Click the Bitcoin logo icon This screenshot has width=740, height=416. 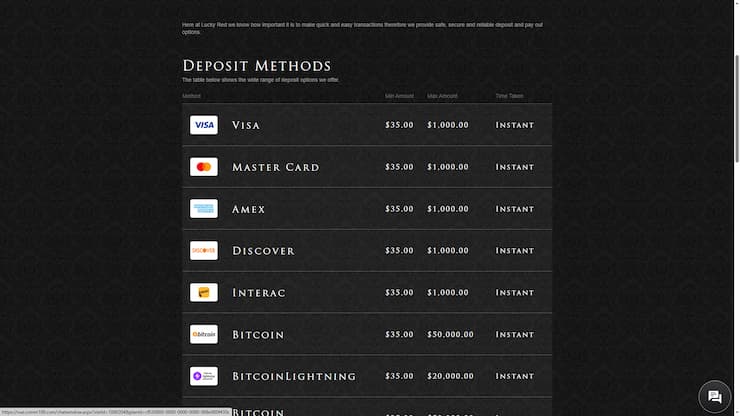pyautogui.click(x=204, y=334)
